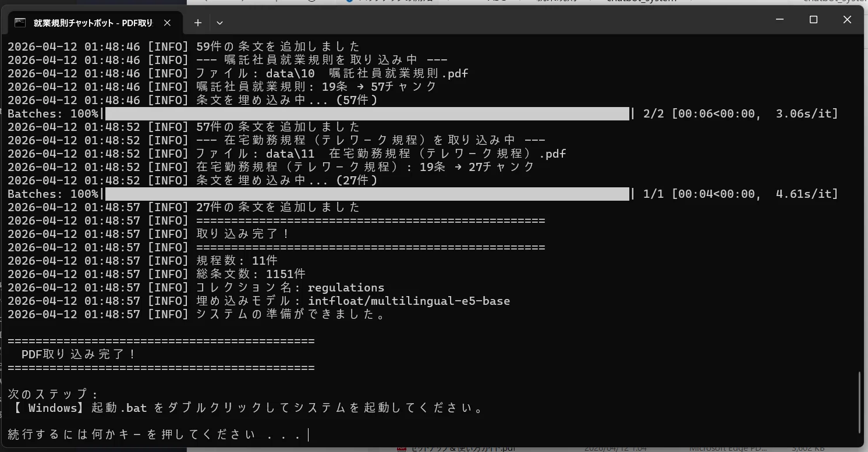Viewport: 868px width, 452px height.
Task: Click the prompt "続行するには何かキーを押してください"
Action: tap(132, 435)
